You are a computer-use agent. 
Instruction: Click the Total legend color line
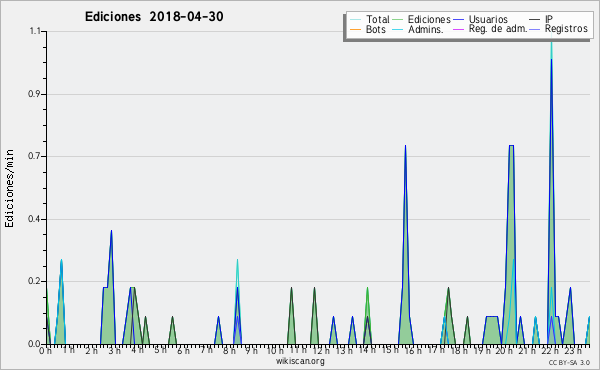pyautogui.click(x=355, y=20)
